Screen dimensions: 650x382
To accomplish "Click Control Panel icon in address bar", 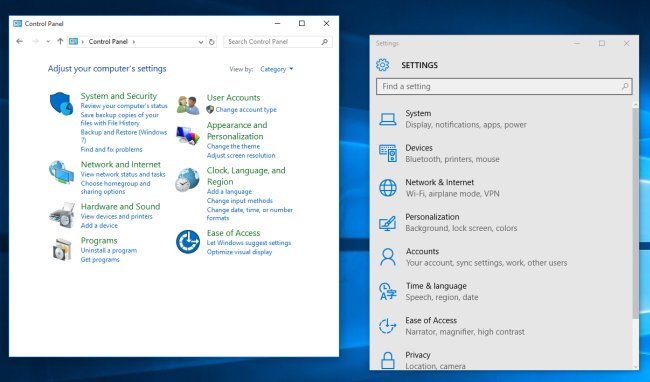I will [73, 41].
